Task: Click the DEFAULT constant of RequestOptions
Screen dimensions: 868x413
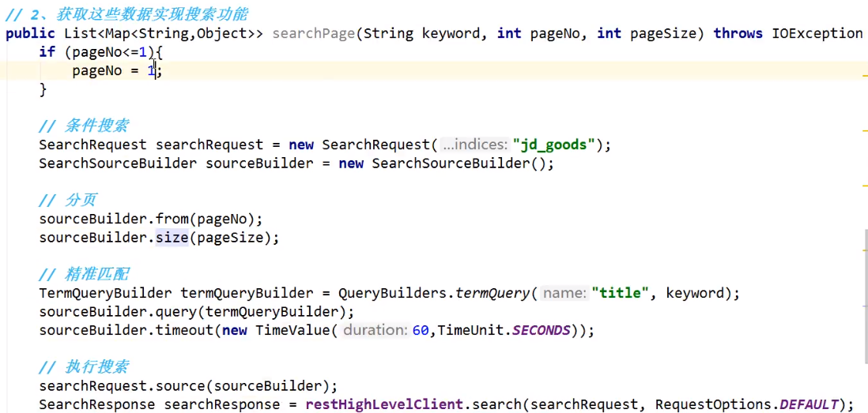Action: click(x=808, y=404)
